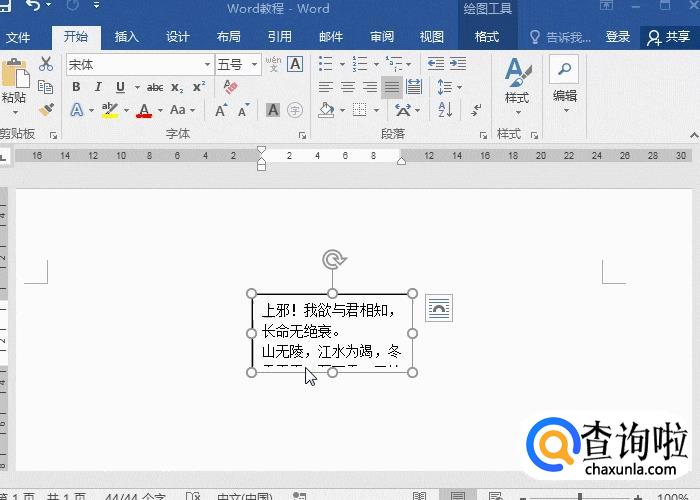Toggle the Justify alignment button
Viewport: 700px width, 500px height.
(x=392, y=87)
